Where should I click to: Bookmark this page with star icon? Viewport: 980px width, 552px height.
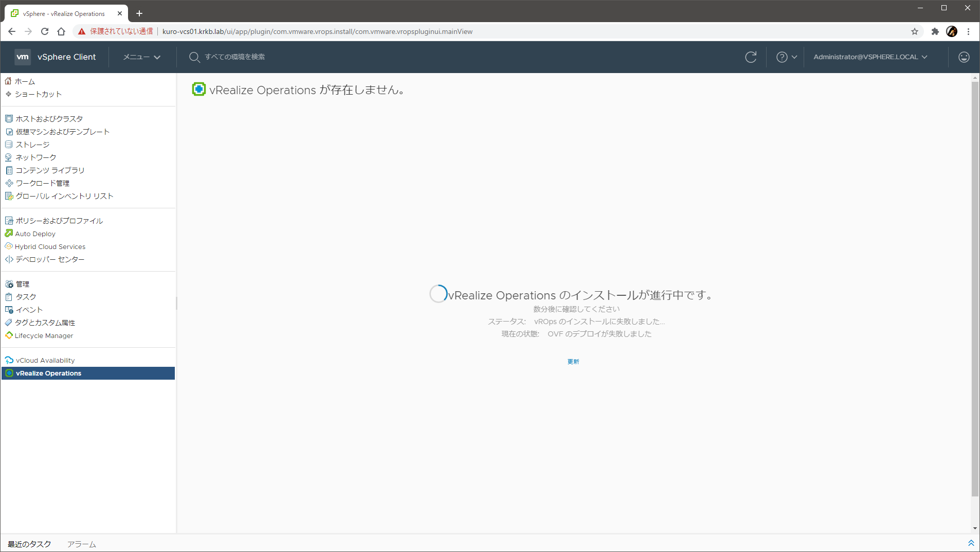(x=914, y=31)
